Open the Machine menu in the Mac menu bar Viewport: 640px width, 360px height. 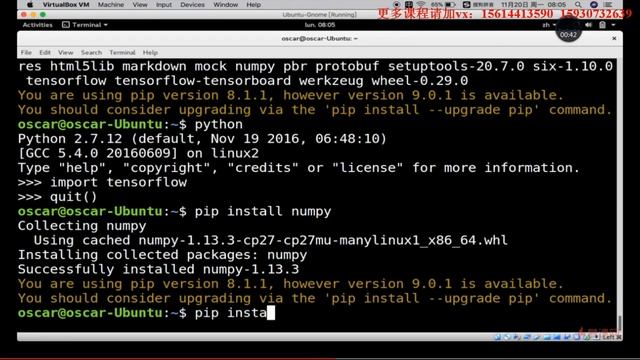tap(111, 4)
